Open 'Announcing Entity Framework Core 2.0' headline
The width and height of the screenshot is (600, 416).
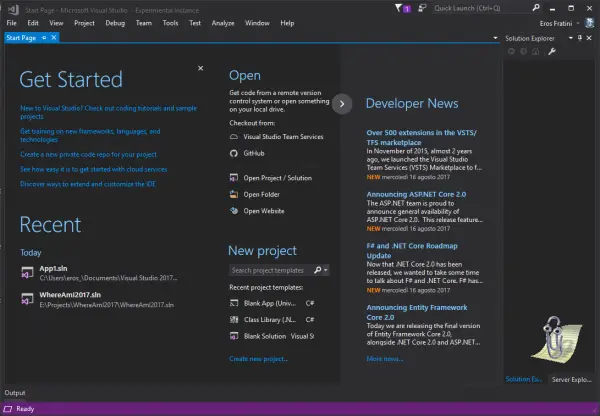coord(417,312)
